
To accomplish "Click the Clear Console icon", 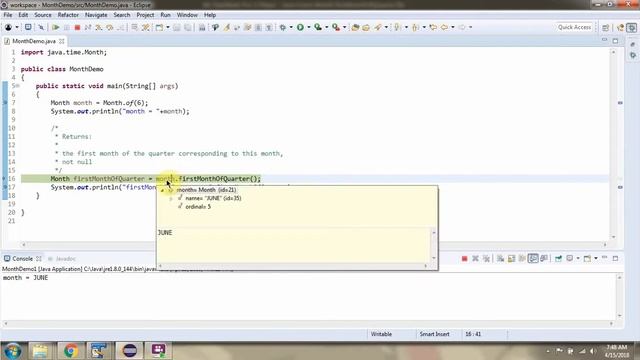I will (x=500, y=258).
